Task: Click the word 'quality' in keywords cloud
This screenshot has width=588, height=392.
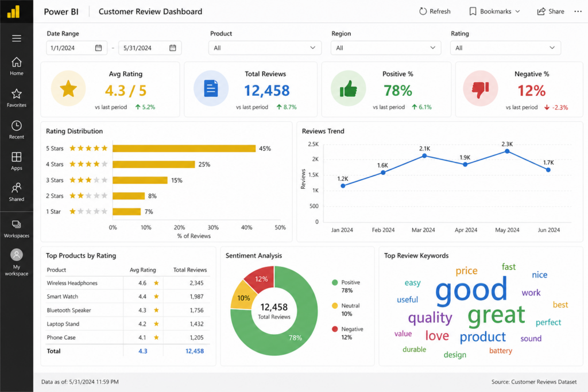Action: pos(430,318)
